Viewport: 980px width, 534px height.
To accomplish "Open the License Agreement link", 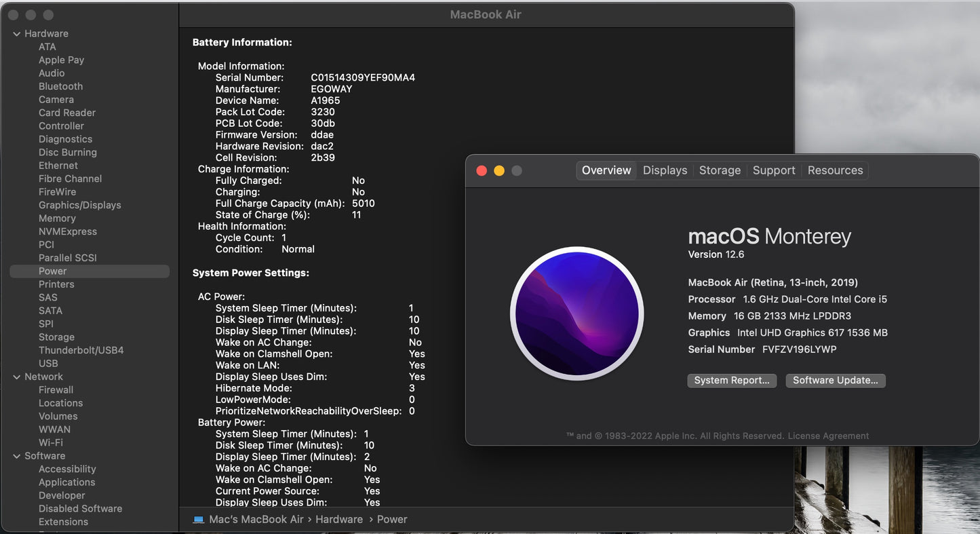I will point(828,436).
